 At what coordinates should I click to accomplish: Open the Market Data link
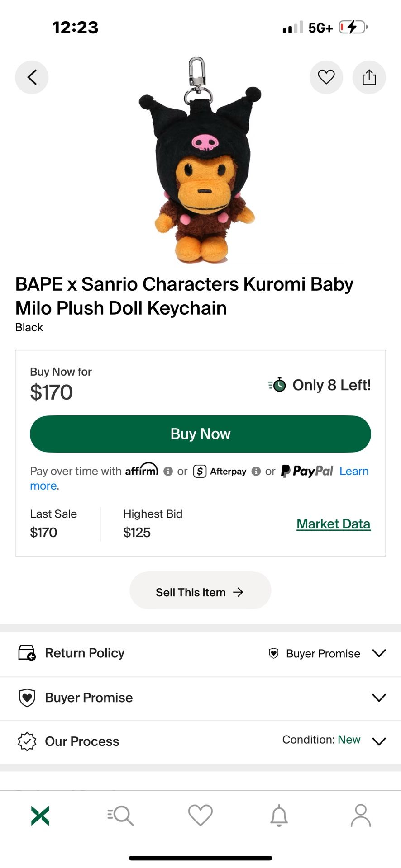(x=334, y=524)
